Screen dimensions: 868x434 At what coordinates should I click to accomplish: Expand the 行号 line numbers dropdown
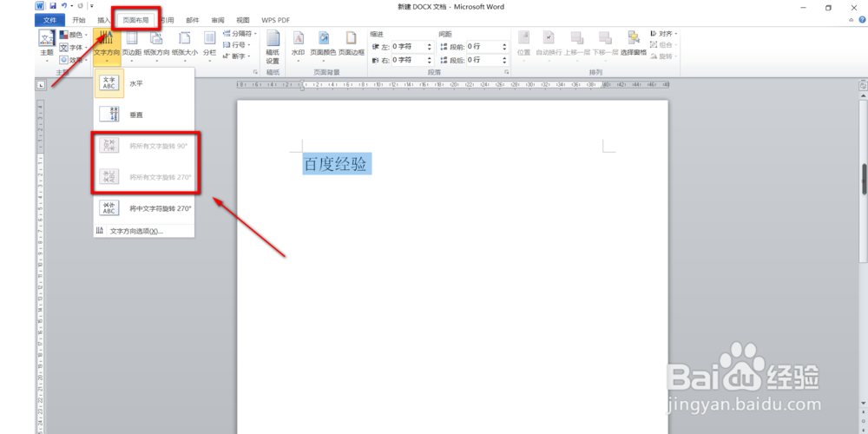click(x=236, y=45)
